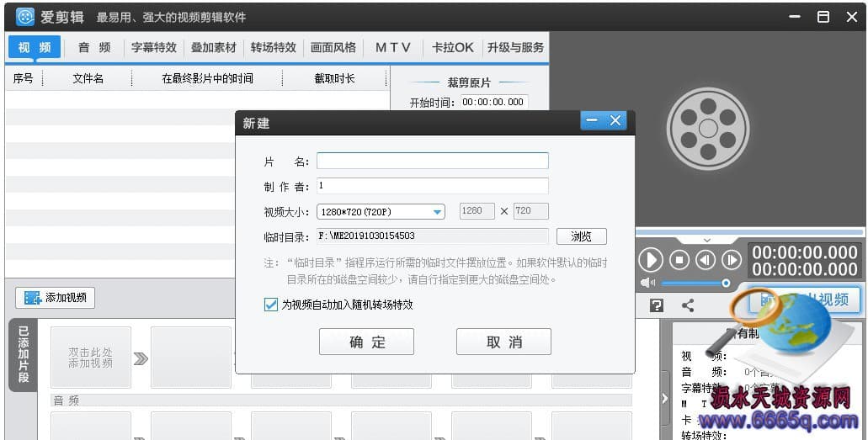Switch to the 音频 tab
Screen dimensions: 868x440
94,48
